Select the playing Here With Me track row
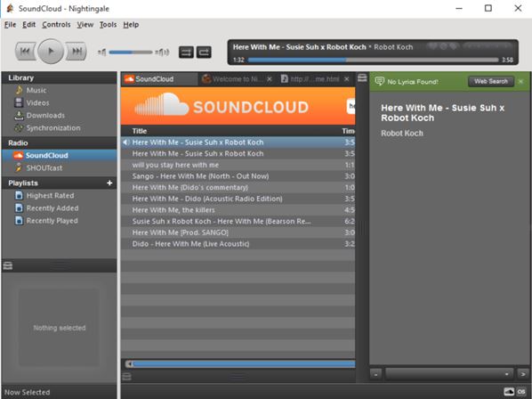 tap(238, 142)
